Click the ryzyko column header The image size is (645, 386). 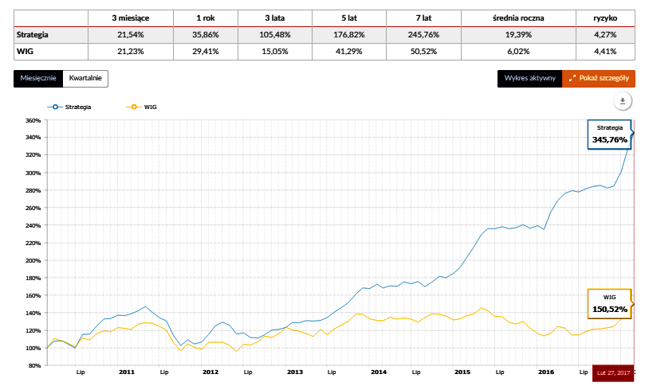[x=605, y=18]
